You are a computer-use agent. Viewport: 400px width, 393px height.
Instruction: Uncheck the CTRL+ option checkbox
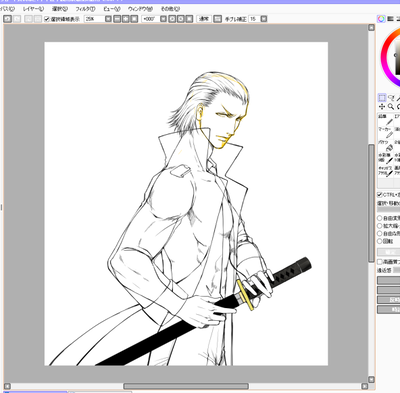click(380, 195)
